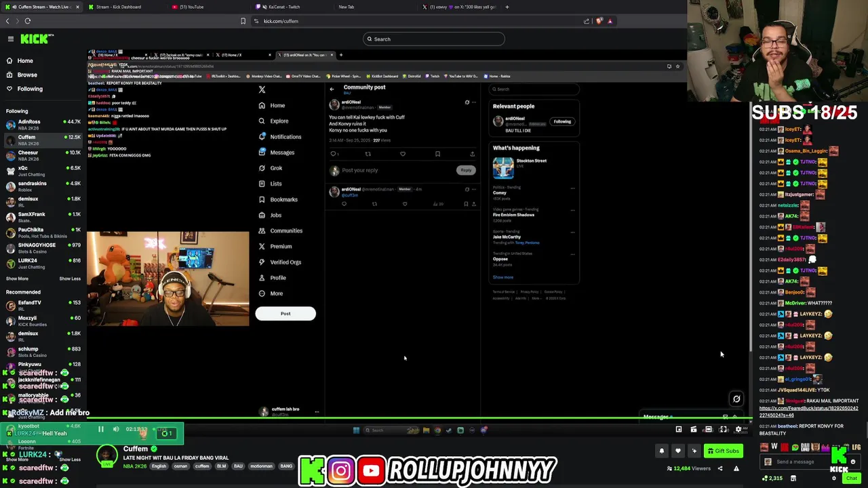This screenshot has width=868, height=488.
Task: Toggle mini player mode
Action: point(679,429)
